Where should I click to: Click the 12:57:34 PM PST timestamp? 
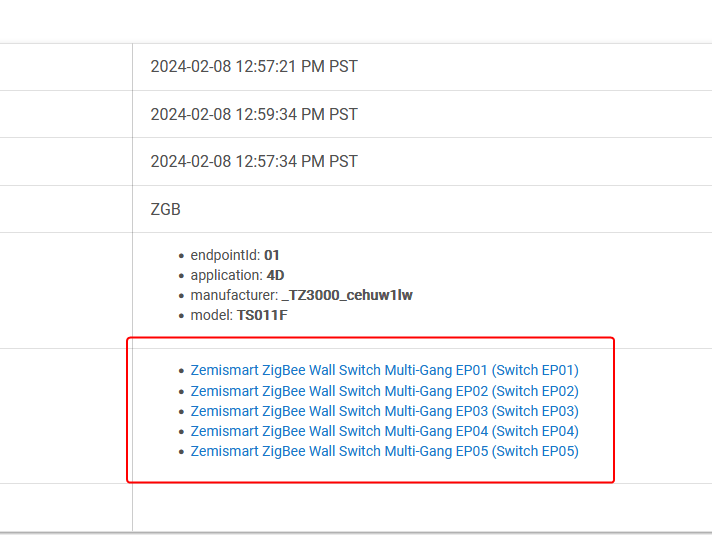coord(254,161)
